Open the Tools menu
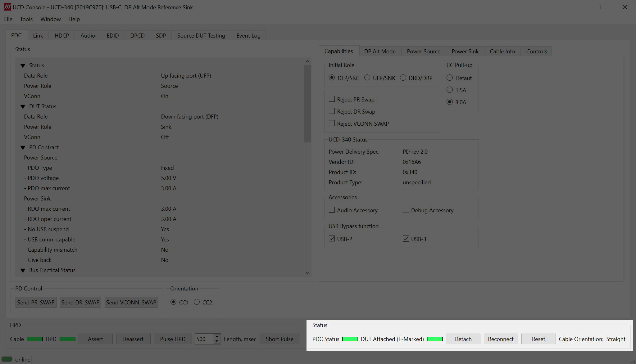 (x=26, y=19)
